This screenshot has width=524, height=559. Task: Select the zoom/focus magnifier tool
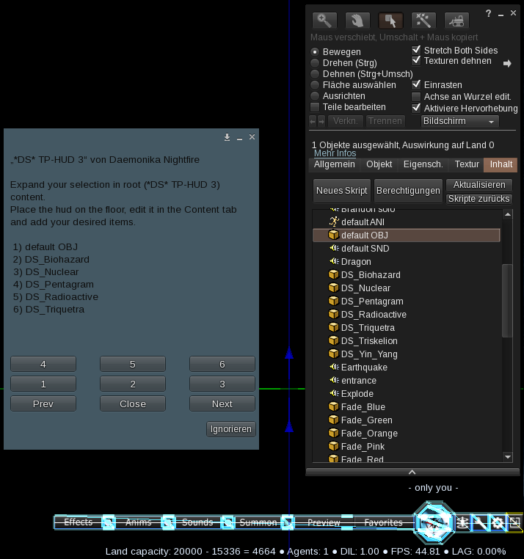(324, 21)
